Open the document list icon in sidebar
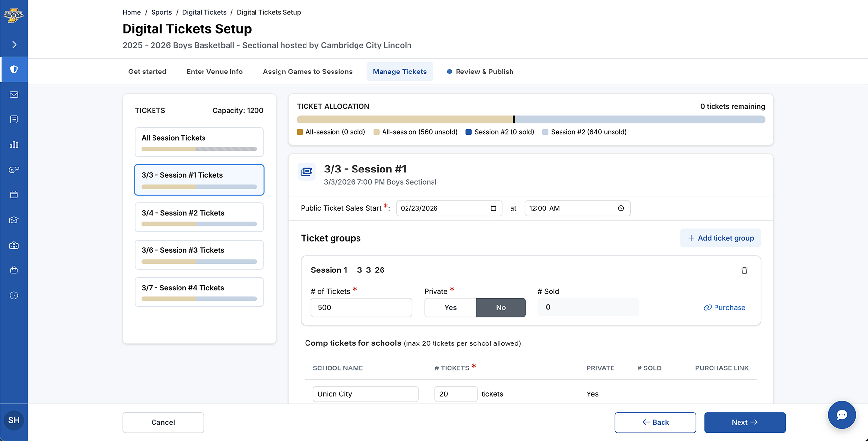Viewport: 868px width, 441px height. click(14, 120)
